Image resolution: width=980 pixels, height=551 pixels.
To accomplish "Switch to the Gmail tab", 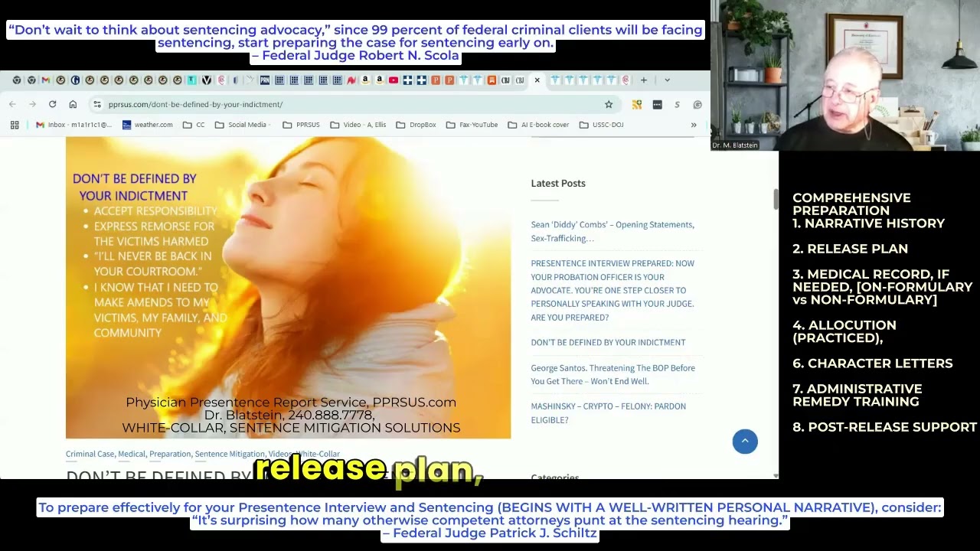I will point(45,80).
